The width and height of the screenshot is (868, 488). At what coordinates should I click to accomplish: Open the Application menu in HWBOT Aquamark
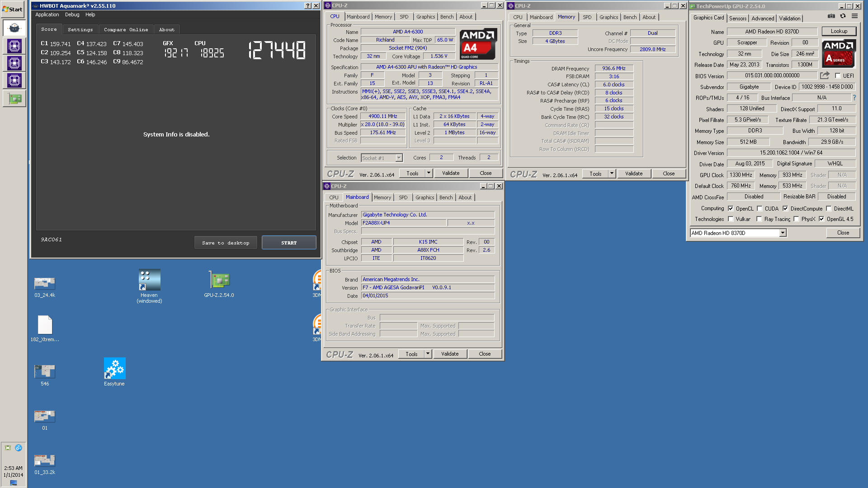47,14
